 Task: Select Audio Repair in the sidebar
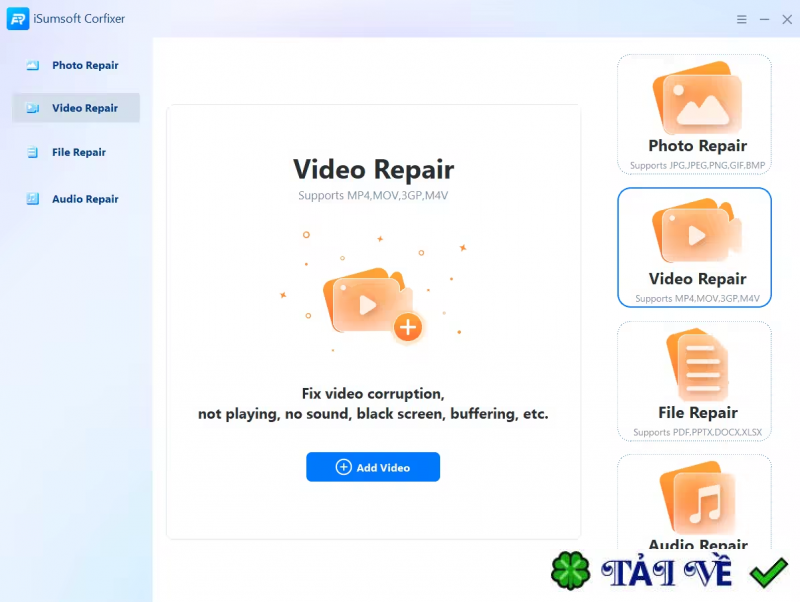pos(76,198)
